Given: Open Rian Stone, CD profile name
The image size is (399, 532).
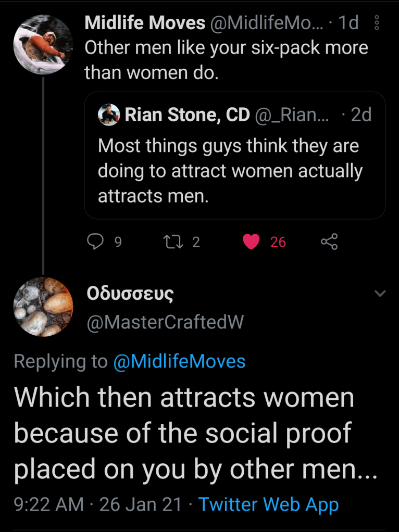Looking at the screenshot, I should point(187,115).
